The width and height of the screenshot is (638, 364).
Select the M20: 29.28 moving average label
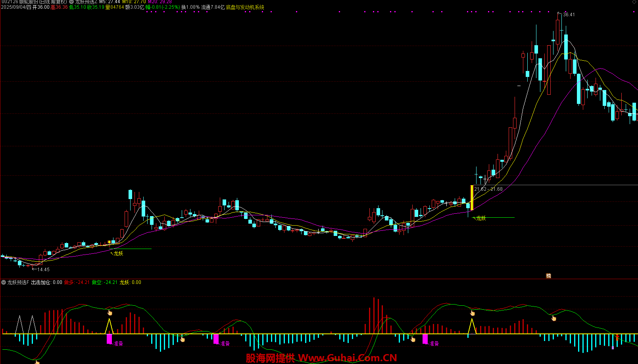[160, 2]
